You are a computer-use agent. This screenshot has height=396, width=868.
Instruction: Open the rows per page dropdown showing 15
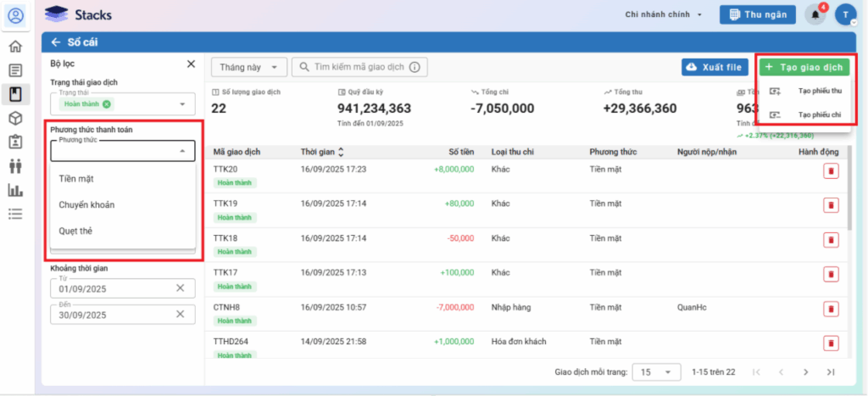657,371
